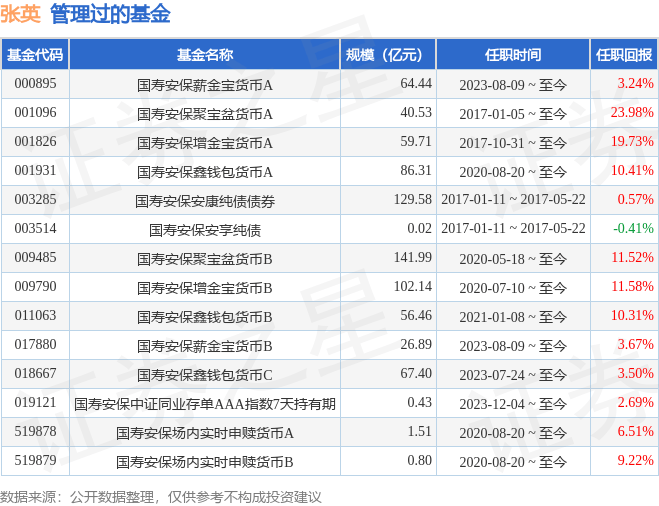Click the 基金名称 column header
Screen dimensions: 659x506
204,55
